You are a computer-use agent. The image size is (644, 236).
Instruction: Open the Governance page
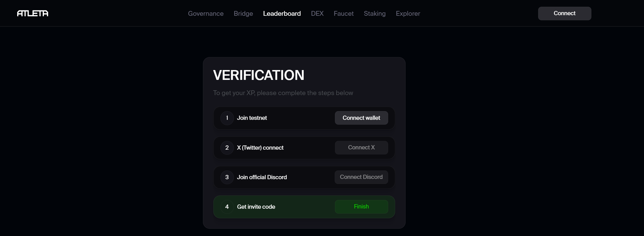206,14
